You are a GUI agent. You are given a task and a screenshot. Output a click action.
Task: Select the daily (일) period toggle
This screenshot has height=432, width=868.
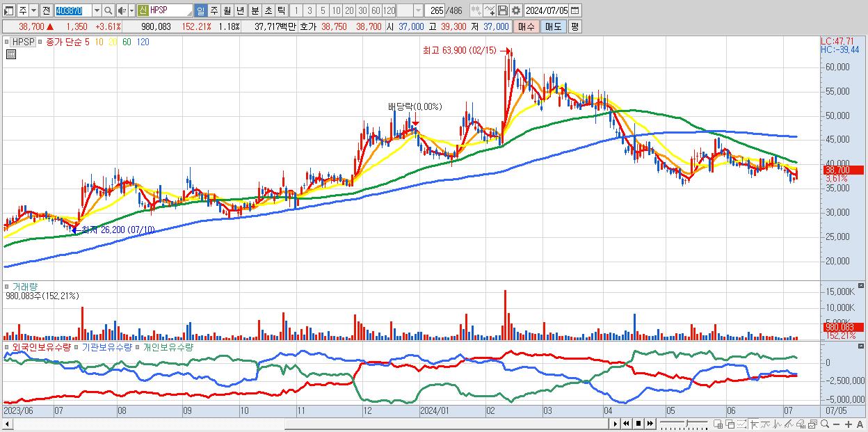coord(200,10)
